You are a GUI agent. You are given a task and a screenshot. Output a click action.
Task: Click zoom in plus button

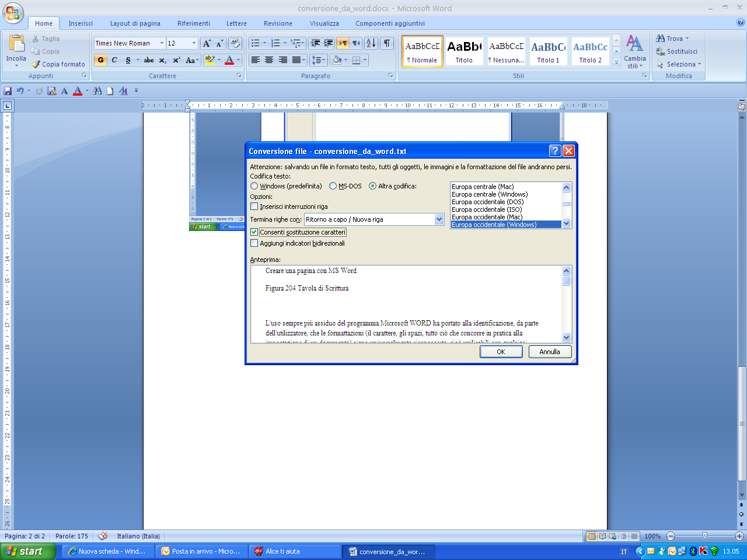coord(739,536)
